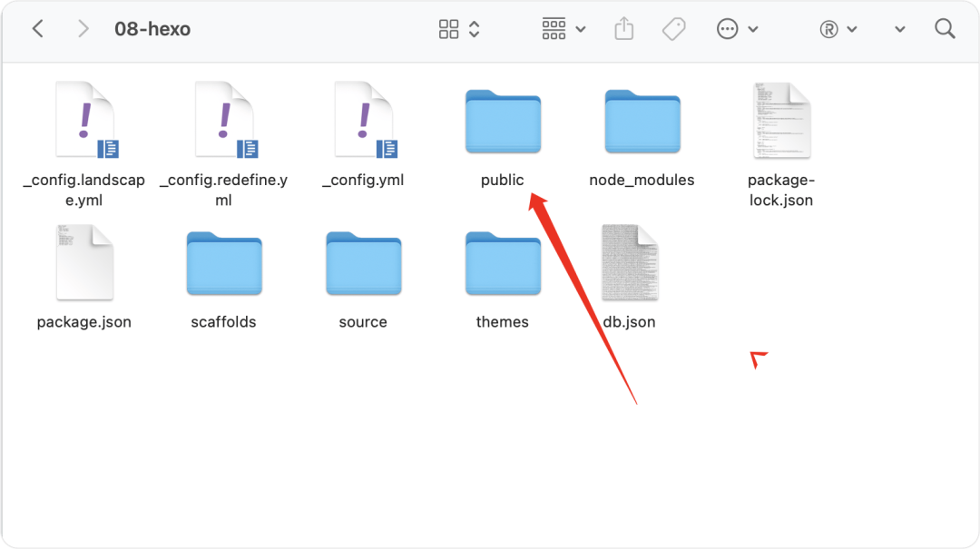Expand the grouping options chevron

(x=581, y=29)
